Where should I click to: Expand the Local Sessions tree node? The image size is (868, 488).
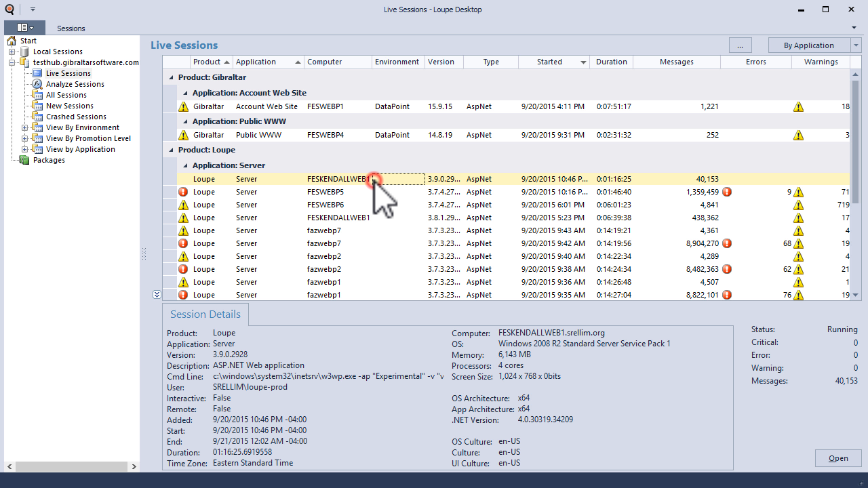(12, 52)
